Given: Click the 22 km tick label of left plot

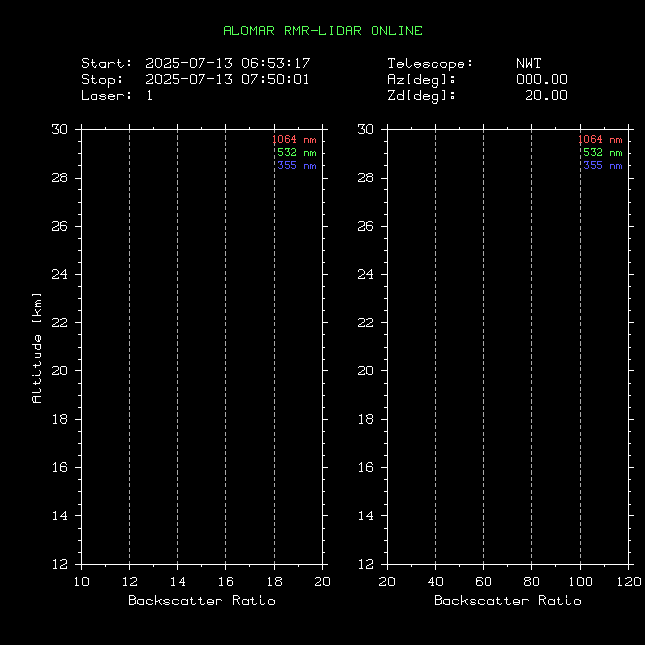Looking at the screenshot, I should click(60, 322).
